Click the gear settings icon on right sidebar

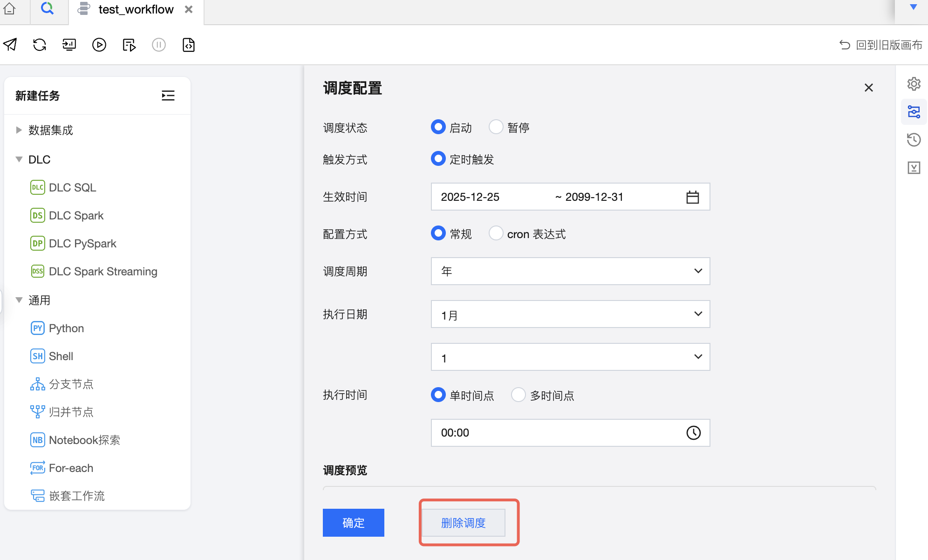tap(914, 84)
